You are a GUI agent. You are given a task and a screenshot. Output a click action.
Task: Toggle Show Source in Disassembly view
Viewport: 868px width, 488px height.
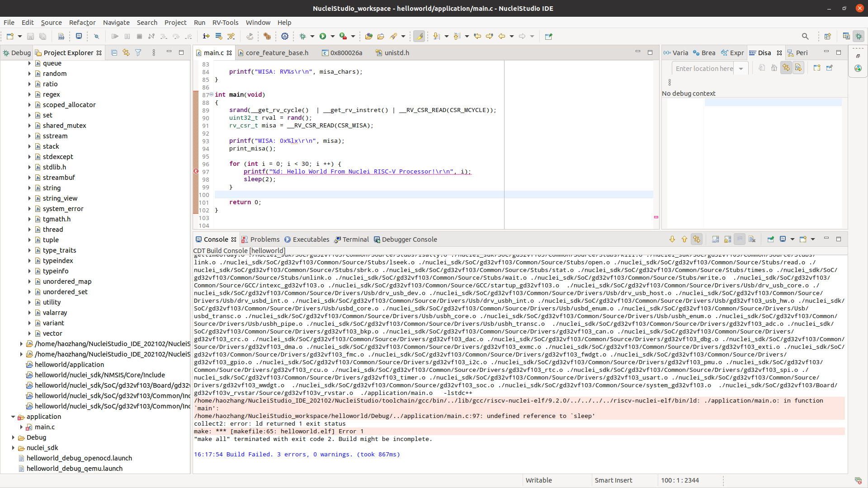click(x=798, y=68)
